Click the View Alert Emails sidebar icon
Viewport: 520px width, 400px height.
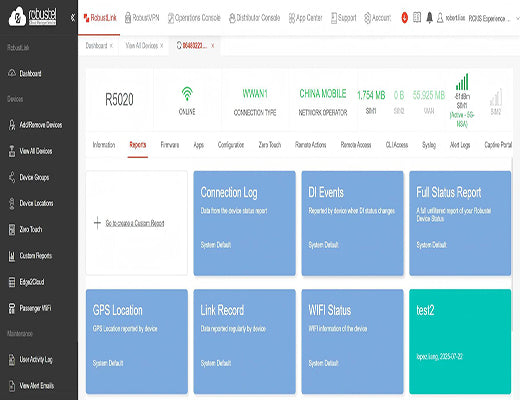click(12, 386)
